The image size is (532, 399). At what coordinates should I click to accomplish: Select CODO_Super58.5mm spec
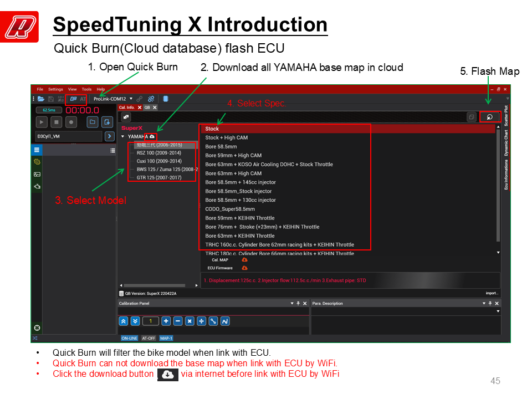point(229,209)
